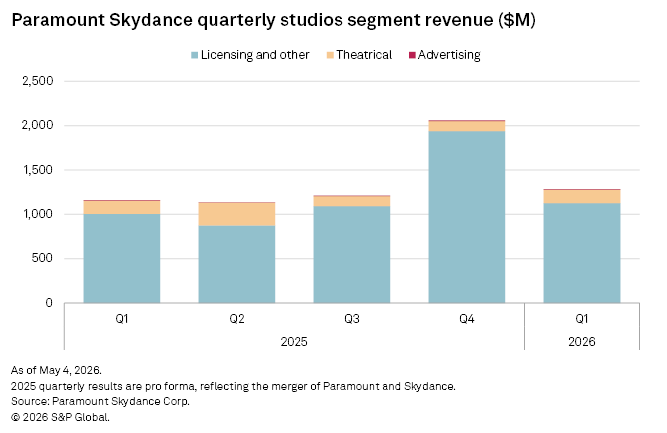Viewport: 667px width, 433px height.
Task: Click the 1,000 y-axis label
Action: (x=38, y=214)
